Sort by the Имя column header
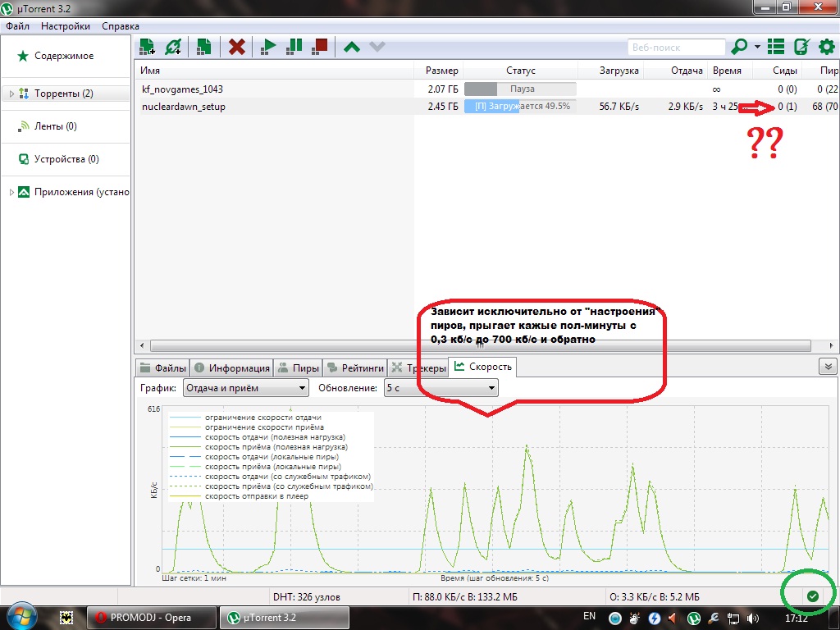Image resolution: width=840 pixels, height=630 pixels. pyautogui.click(x=274, y=71)
